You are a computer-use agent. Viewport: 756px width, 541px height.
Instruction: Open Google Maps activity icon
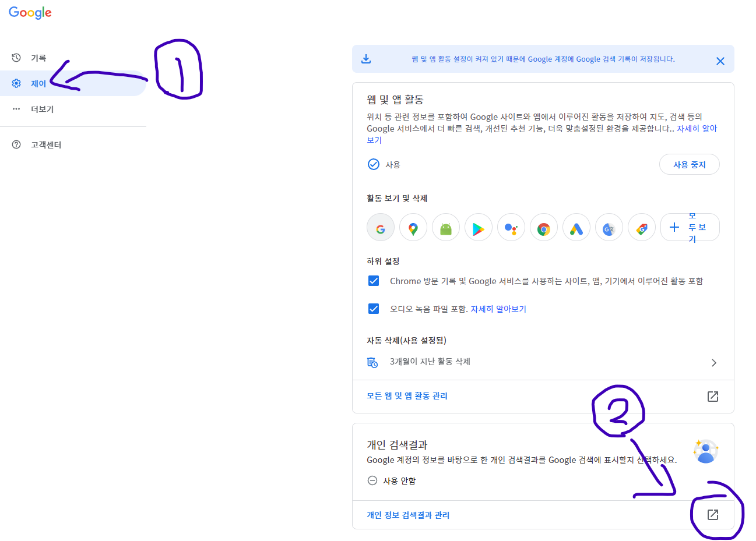(x=413, y=228)
